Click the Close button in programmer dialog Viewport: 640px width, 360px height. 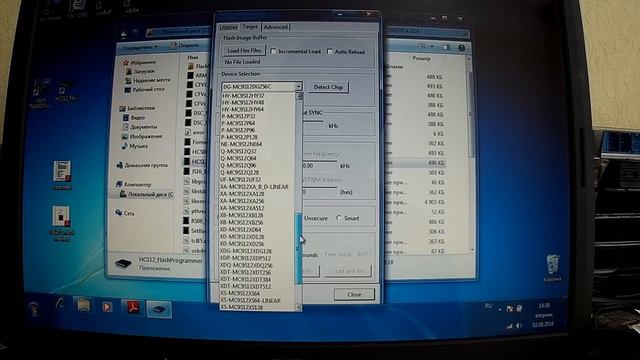[354, 294]
